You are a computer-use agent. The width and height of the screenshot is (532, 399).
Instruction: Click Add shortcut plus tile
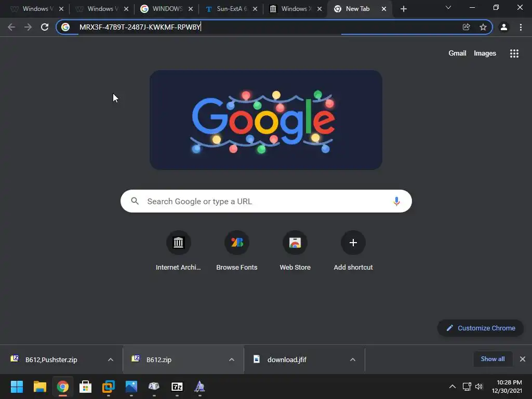pos(353,250)
